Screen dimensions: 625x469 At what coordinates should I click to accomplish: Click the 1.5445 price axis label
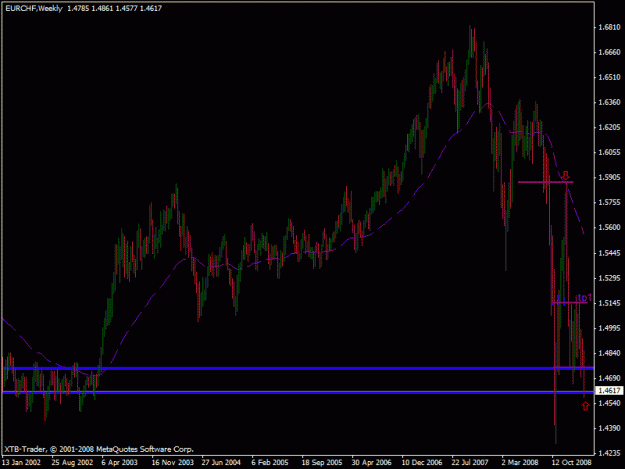[x=609, y=253]
